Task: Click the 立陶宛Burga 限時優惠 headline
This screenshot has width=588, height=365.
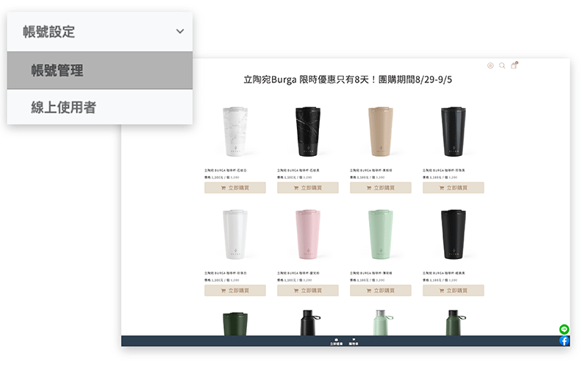Action: pyautogui.click(x=348, y=79)
